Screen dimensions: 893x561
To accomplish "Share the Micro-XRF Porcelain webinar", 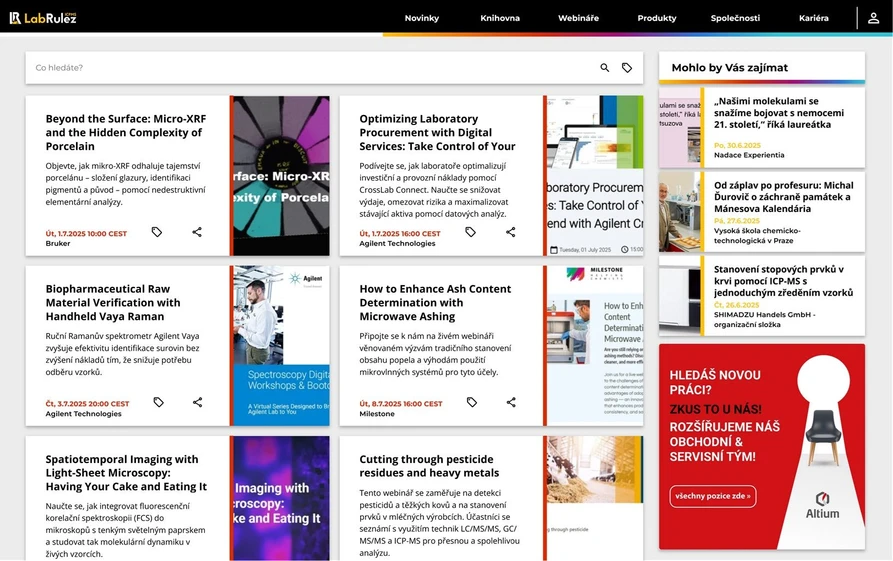I will (x=197, y=232).
